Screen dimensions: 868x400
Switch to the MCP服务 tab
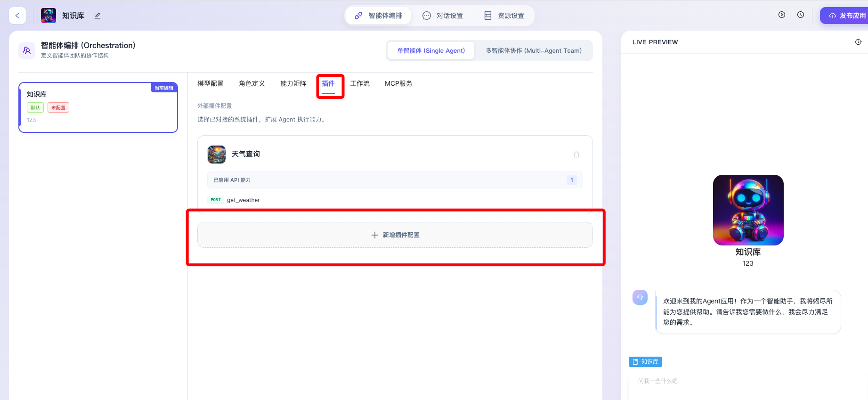(398, 83)
